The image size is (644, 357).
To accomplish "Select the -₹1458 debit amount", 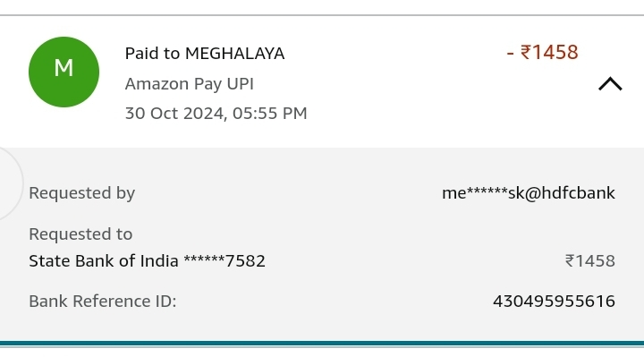I will 543,53.
